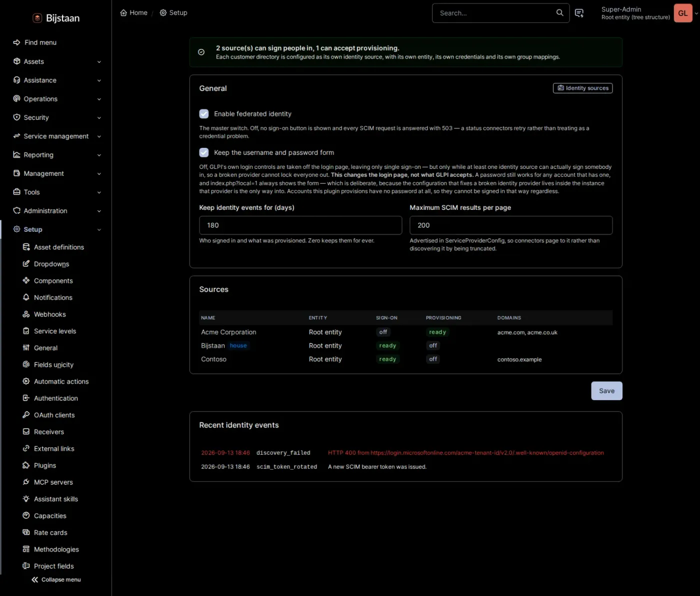Click the Assistant skills lightbulb icon
Image resolution: width=700 pixels, height=596 pixels.
tap(26, 499)
